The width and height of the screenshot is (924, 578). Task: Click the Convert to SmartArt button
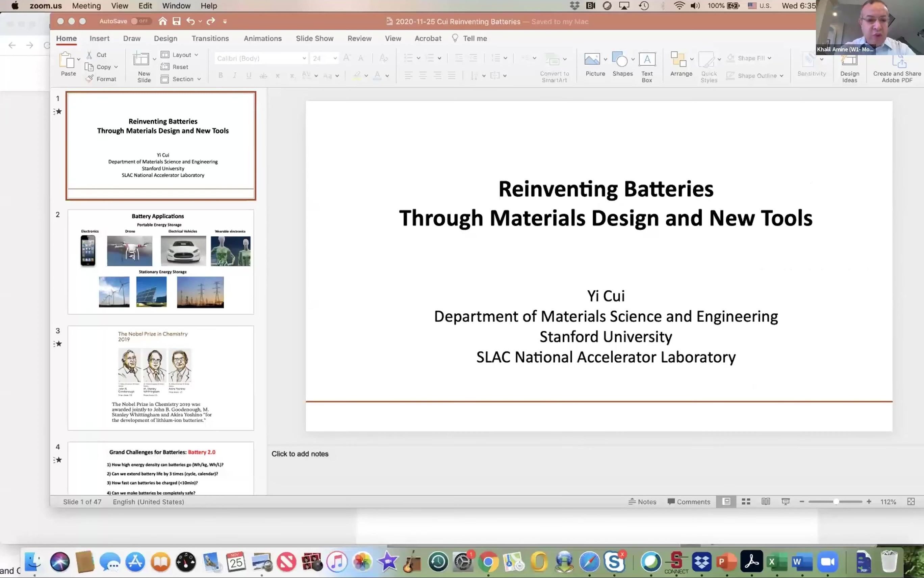(x=555, y=67)
